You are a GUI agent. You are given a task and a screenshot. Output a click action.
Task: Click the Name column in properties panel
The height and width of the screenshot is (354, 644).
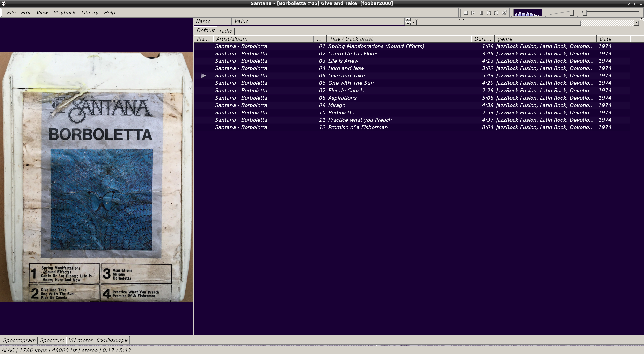[x=212, y=21]
